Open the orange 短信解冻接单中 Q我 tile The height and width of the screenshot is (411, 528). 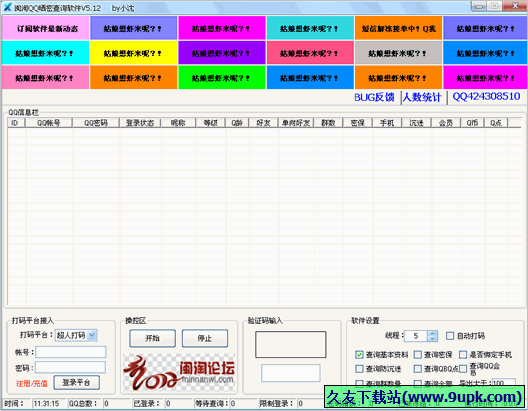[398, 28]
